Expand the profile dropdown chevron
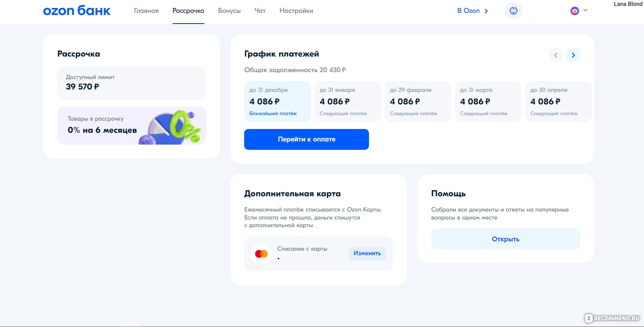Image resolution: width=644 pixels, height=327 pixels. [x=585, y=10]
